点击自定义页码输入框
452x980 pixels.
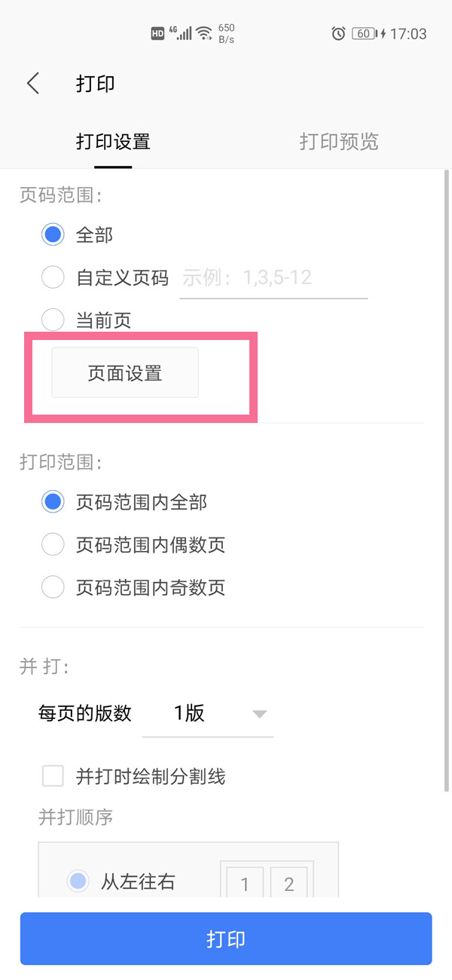click(273, 277)
